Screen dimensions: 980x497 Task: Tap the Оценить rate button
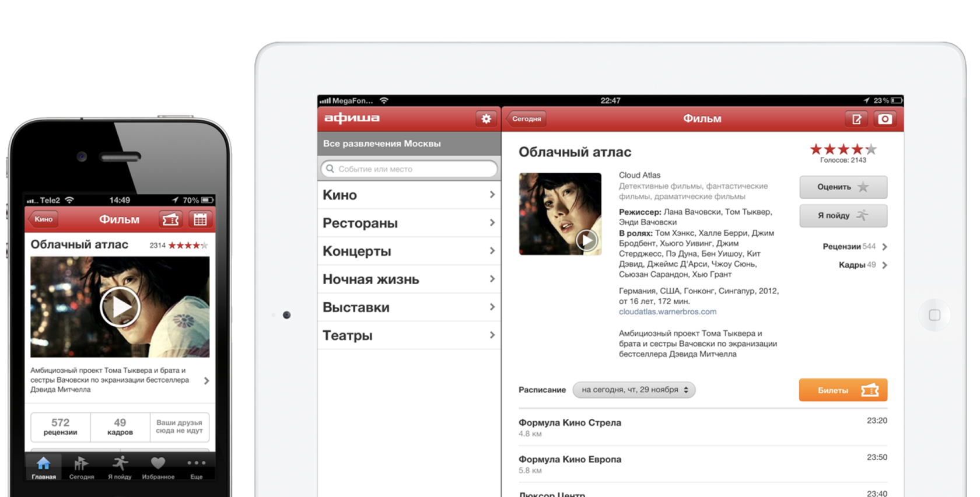843,187
